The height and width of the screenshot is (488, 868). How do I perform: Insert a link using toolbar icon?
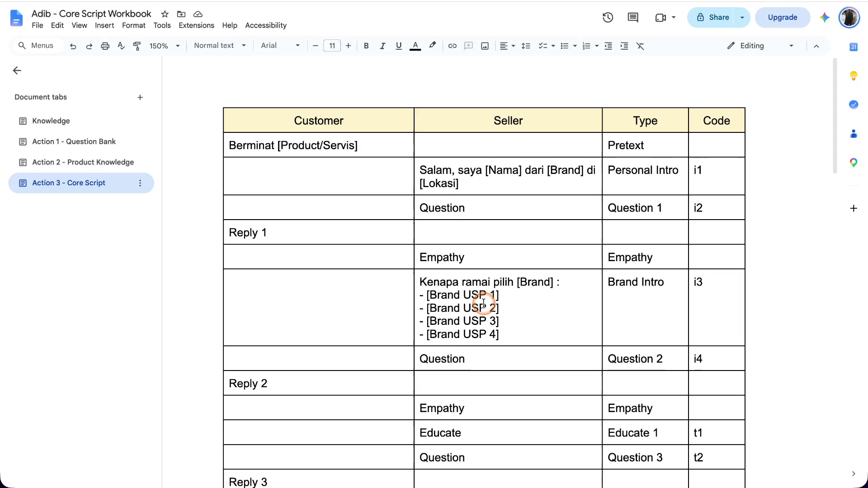452,46
